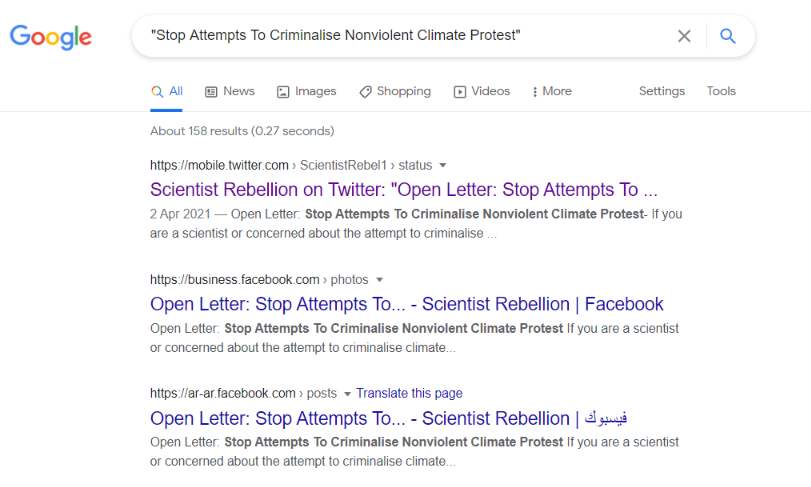Click the News tab icon
Viewport: 811px width, 487px height.
pyautogui.click(x=211, y=92)
